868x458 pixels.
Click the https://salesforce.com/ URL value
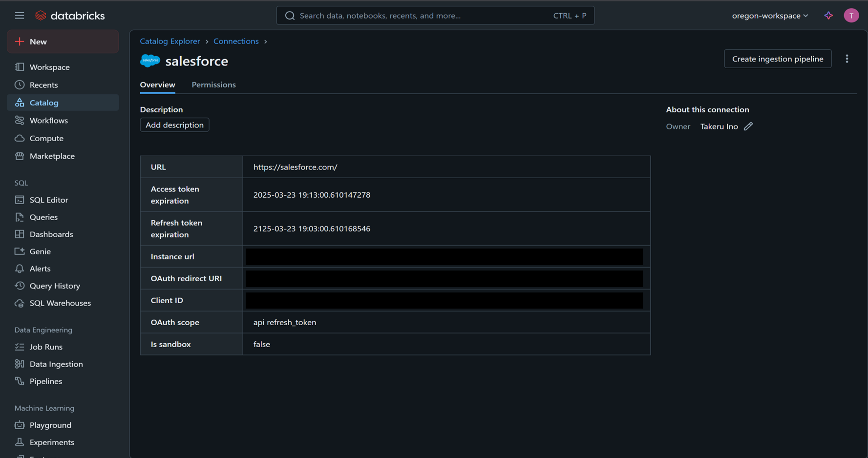[x=295, y=167]
